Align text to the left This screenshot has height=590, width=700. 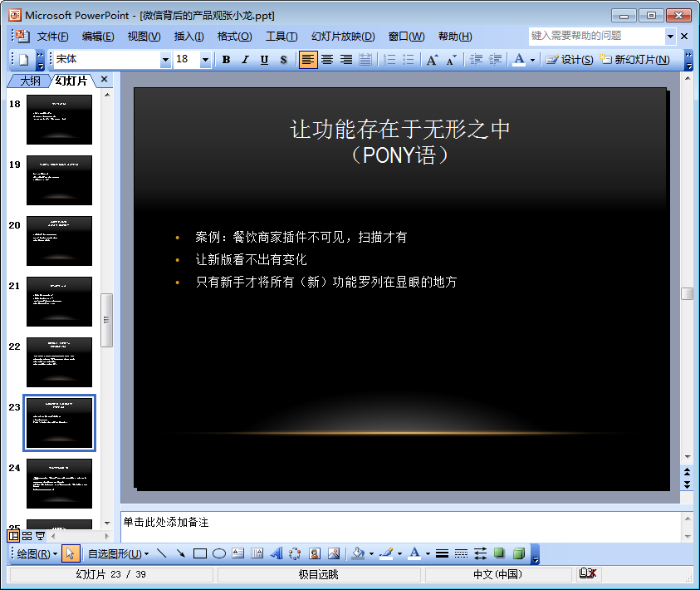[x=307, y=59]
